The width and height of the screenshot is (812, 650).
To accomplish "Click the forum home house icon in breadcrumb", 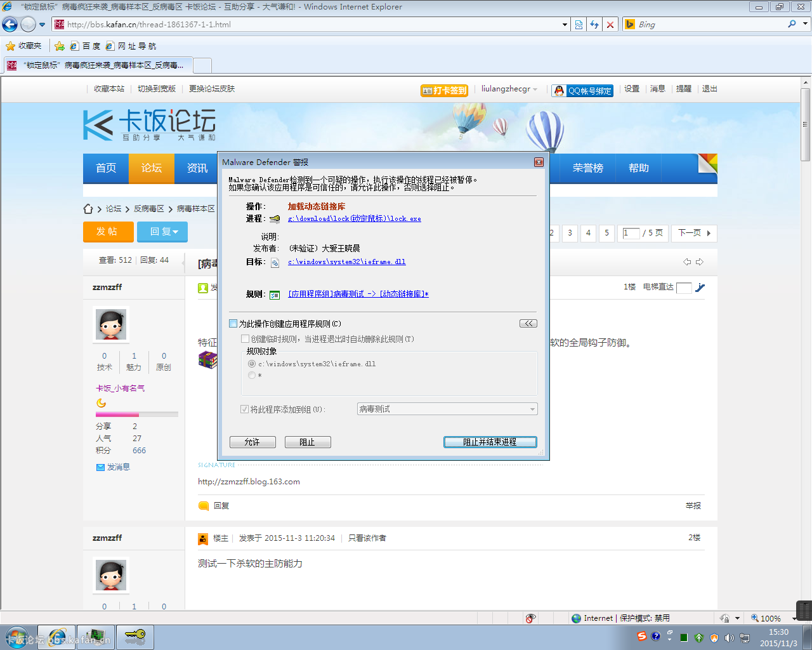I will 89,209.
